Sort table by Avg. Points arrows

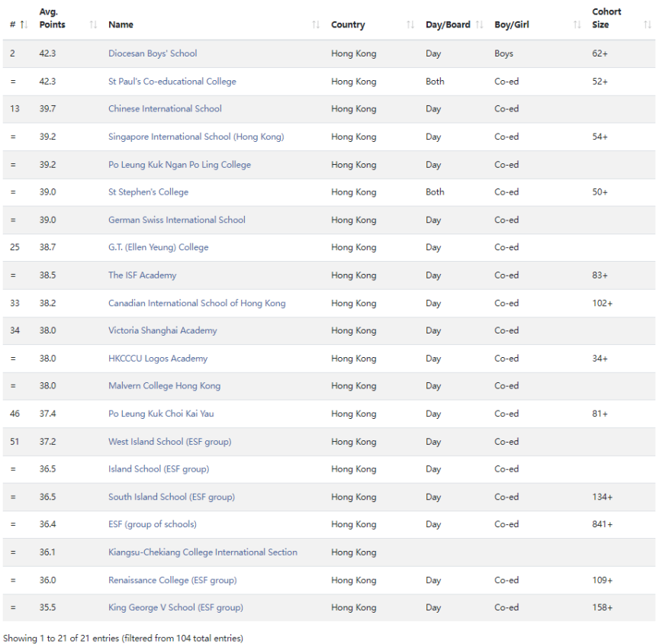point(93,24)
